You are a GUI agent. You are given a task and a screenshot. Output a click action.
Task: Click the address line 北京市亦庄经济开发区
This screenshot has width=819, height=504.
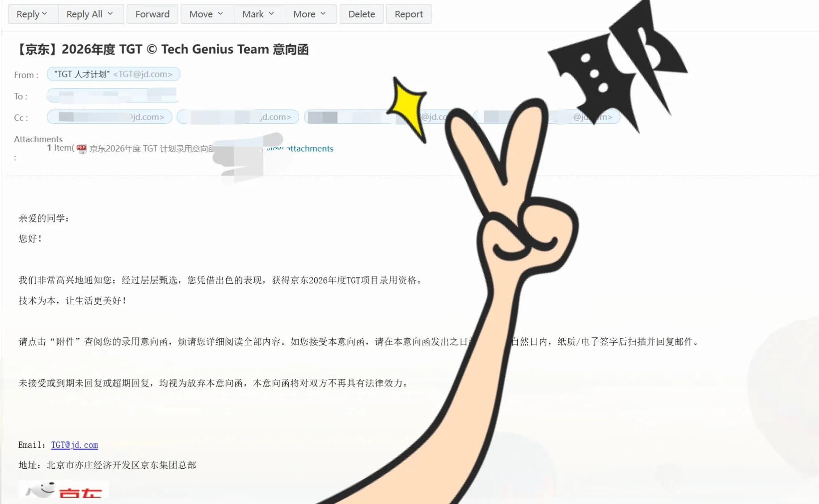click(x=107, y=465)
